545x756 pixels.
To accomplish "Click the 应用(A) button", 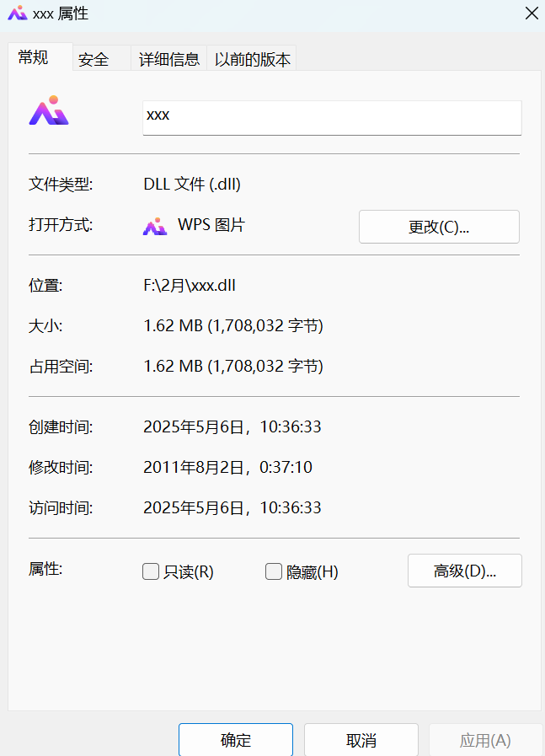I will pos(485,740).
